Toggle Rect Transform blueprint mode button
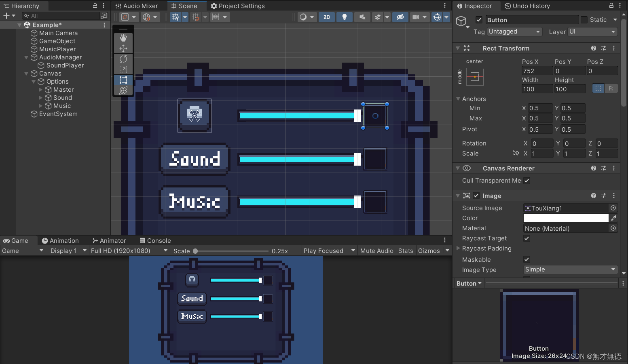The image size is (628, 364). coord(598,88)
